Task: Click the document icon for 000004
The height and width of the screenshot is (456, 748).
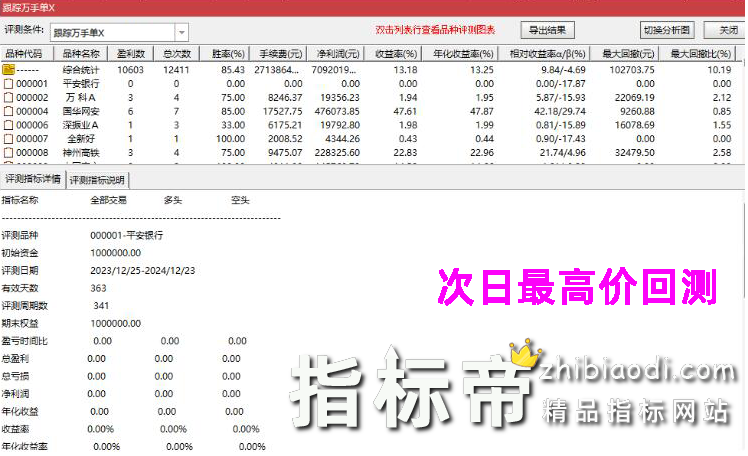Action: coord(8,112)
